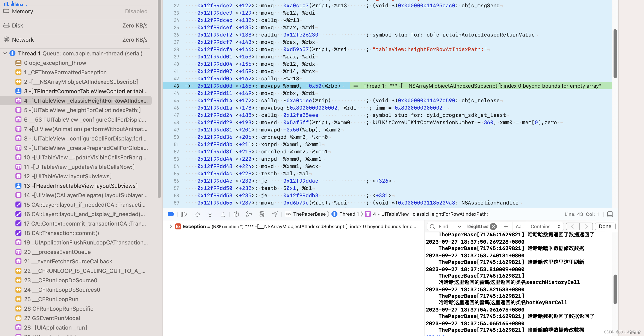Select frame 3 TPInheritCommonTableViewContorller
The image size is (644, 336).
click(86, 91)
